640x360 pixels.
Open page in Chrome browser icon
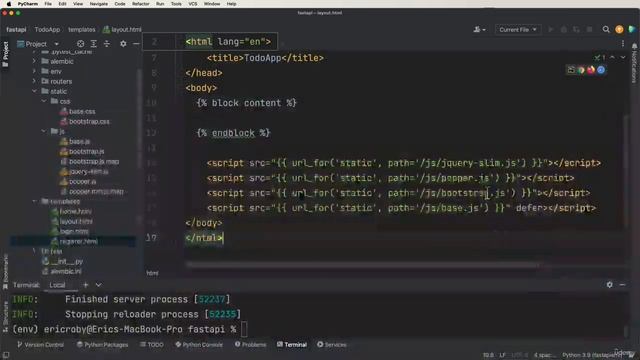pos(581,70)
